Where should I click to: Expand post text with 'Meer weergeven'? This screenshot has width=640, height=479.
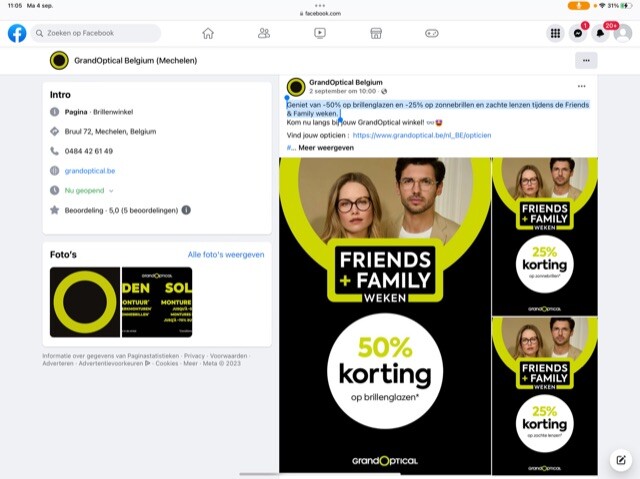326,147
